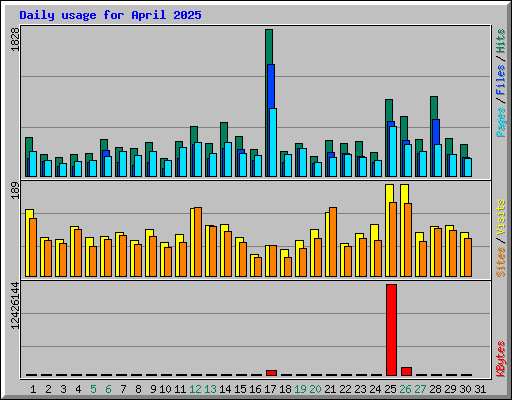Click day label 13 on the x-axis

point(210,389)
